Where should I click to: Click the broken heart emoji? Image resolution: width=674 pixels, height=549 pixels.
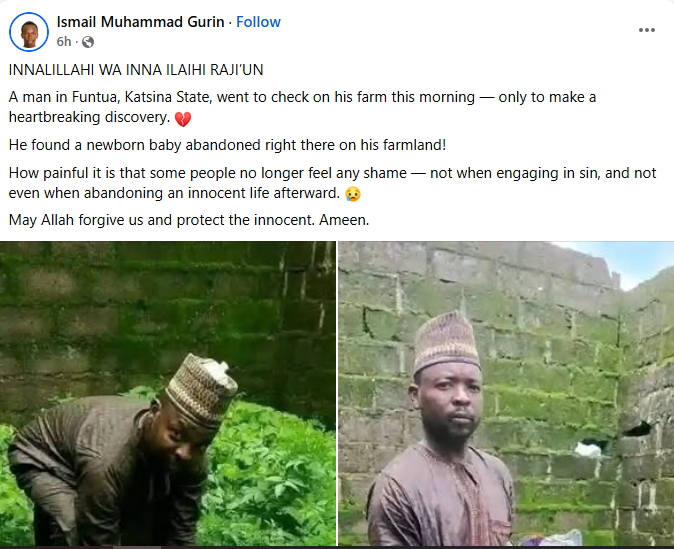point(183,120)
